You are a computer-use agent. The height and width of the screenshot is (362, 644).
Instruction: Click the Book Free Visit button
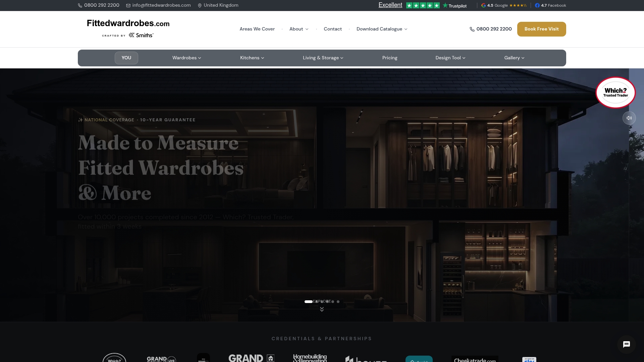click(541, 29)
